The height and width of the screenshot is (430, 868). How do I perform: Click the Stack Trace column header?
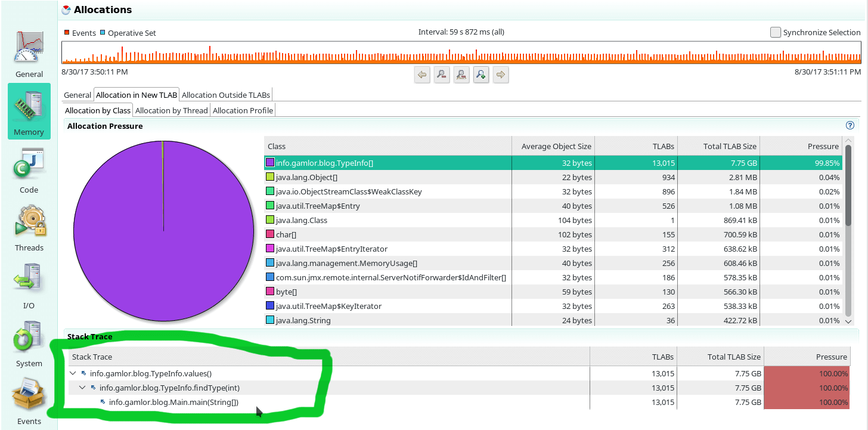coord(328,357)
